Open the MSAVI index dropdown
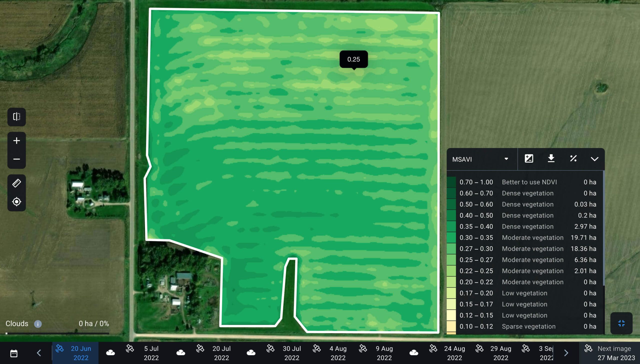The width and height of the screenshot is (640, 364). coord(482,159)
